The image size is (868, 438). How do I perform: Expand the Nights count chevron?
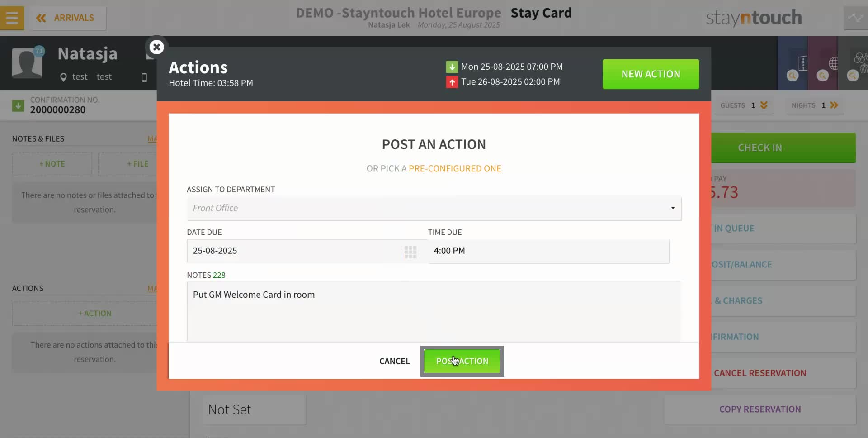(x=834, y=105)
